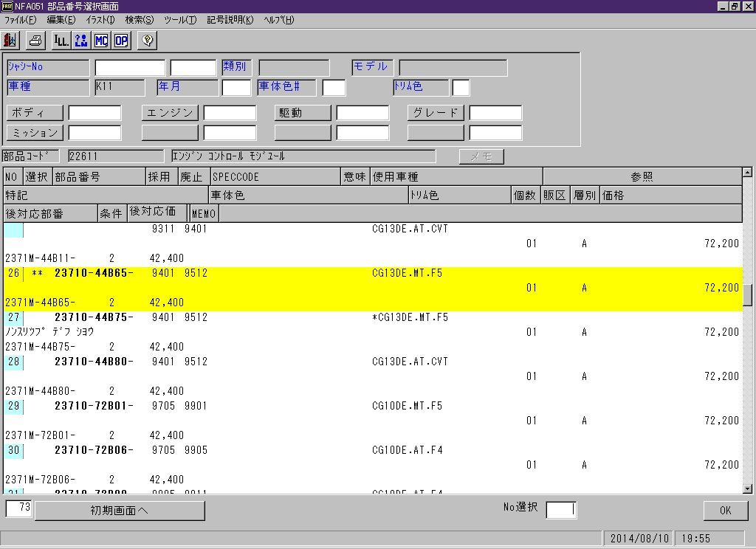The height and width of the screenshot is (549, 756).
Task: Click part number 23710-72B06-
Action: (94, 451)
